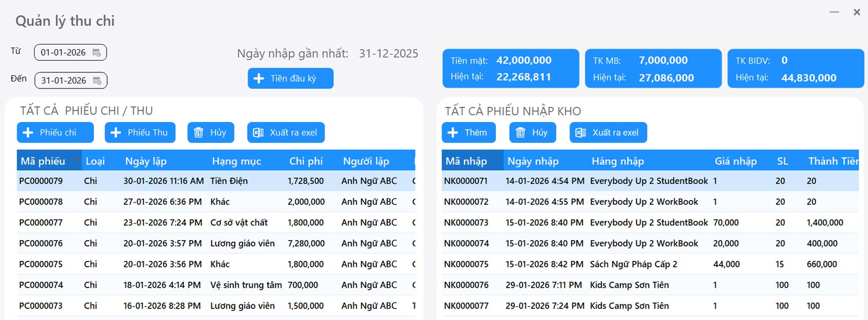Click trash Hủy in phiếu chi/thu panel
868x320 pixels.
211,133
